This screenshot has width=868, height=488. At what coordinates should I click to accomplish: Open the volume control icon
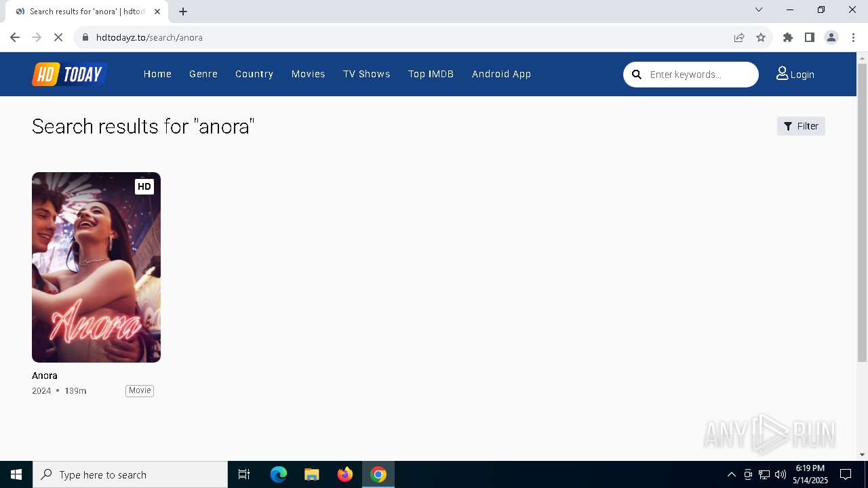pos(780,474)
